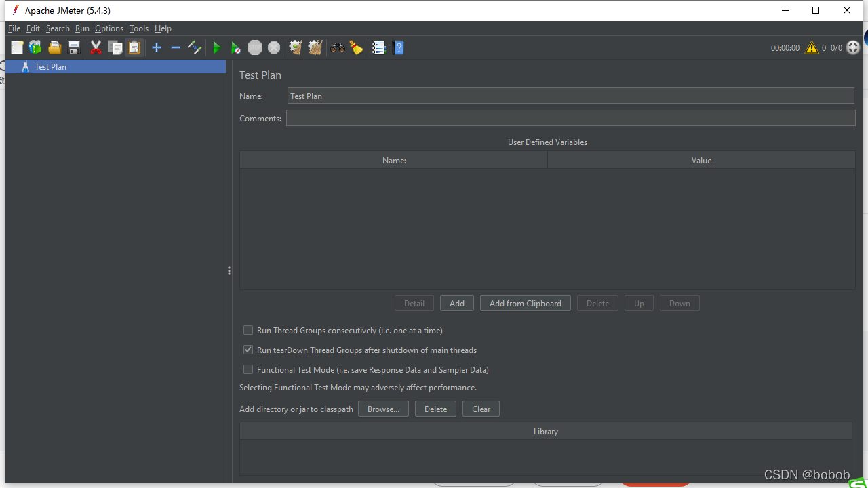Click the Clear All double broom icon
The width and height of the screenshot is (868, 488).
(315, 47)
